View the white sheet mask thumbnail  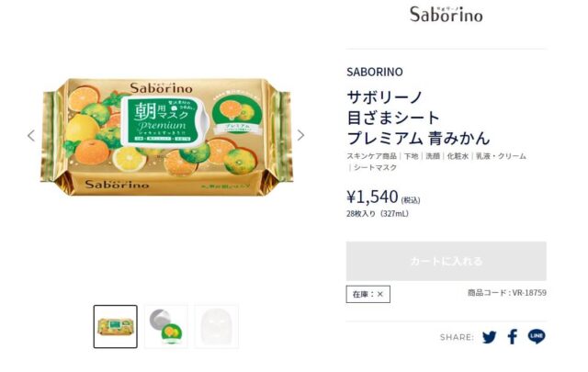[x=217, y=327]
